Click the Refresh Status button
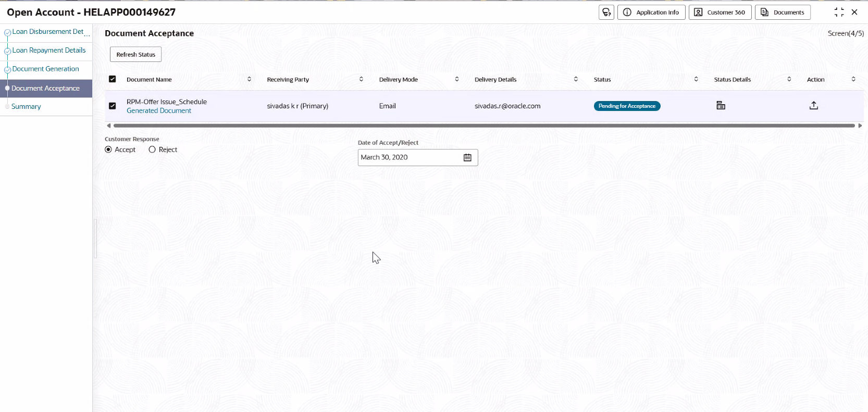This screenshot has width=868, height=412. pos(136,55)
